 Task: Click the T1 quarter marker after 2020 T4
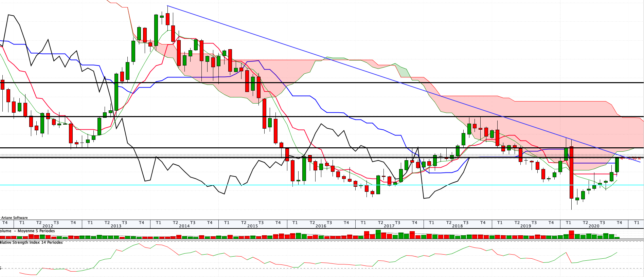(x=637, y=223)
